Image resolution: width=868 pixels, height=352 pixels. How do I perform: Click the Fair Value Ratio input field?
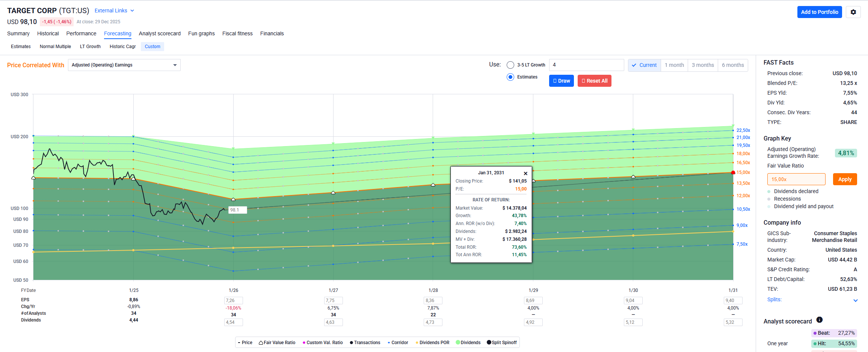pyautogui.click(x=796, y=179)
